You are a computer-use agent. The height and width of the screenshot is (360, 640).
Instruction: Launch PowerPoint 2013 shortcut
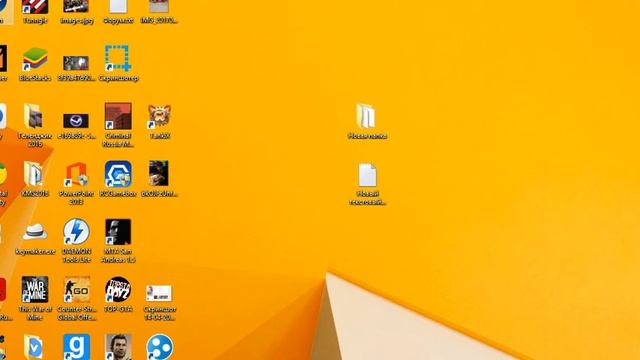click(x=76, y=174)
